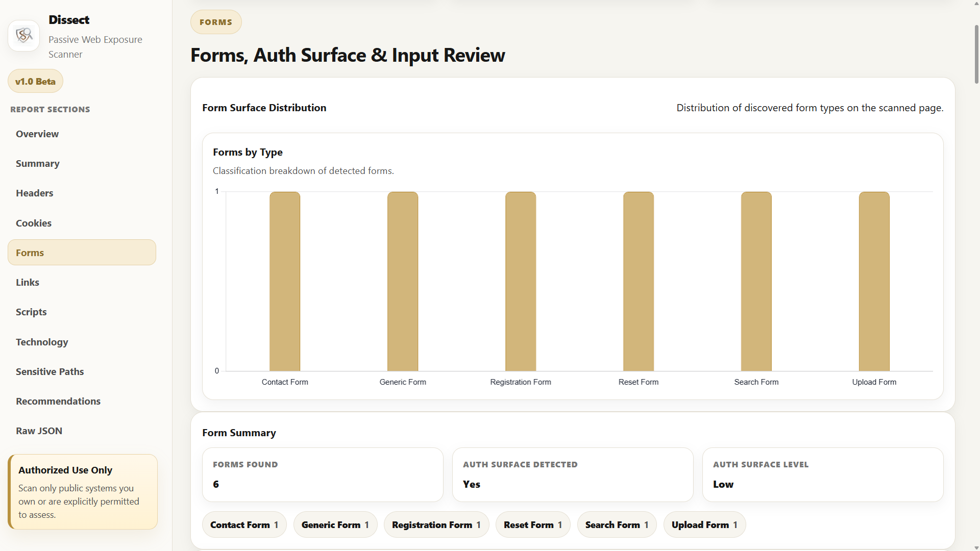The height and width of the screenshot is (551, 980).
Task: Select the Contact Form 1 chip
Action: [x=244, y=524]
